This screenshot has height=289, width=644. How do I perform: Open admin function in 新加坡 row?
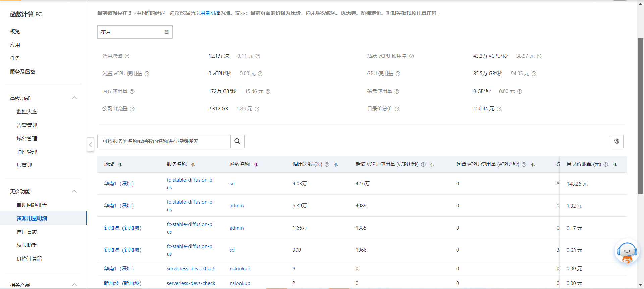click(x=236, y=228)
